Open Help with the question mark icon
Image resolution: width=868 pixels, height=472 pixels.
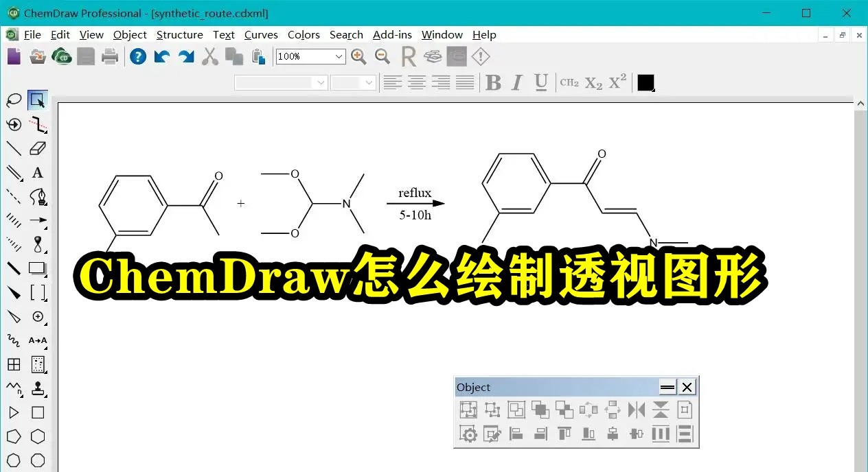coord(138,56)
